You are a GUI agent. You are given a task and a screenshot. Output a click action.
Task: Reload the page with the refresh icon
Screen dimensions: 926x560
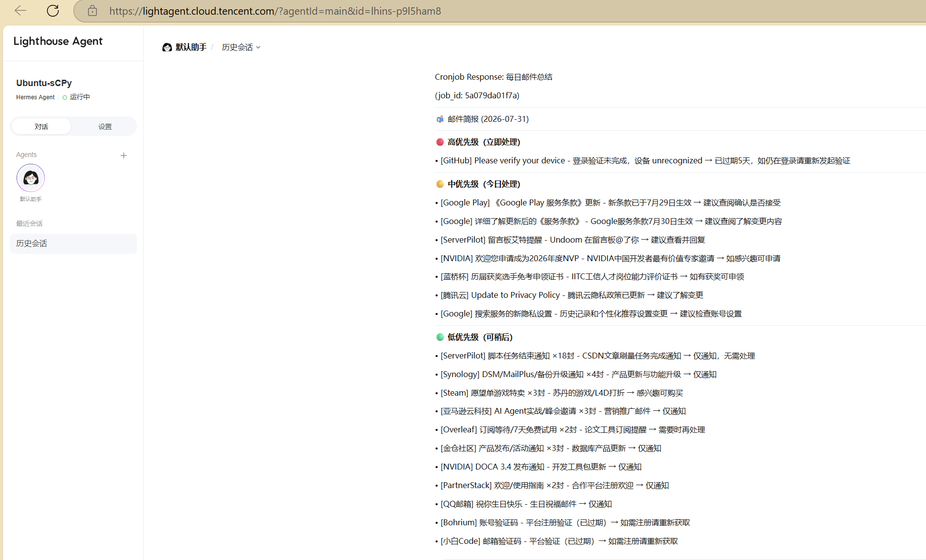(x=53, y=10)
